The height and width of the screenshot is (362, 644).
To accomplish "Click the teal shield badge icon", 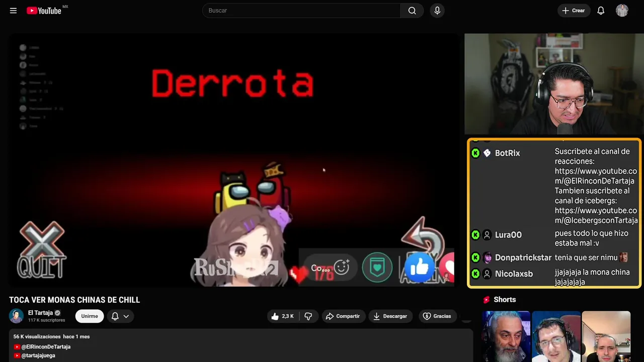I will point(377,267).
